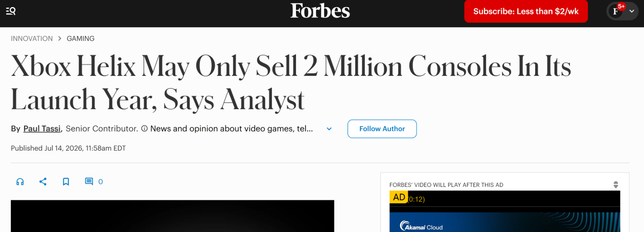
Task: Click the Akamai Cloud video ad
Action: 505,222
